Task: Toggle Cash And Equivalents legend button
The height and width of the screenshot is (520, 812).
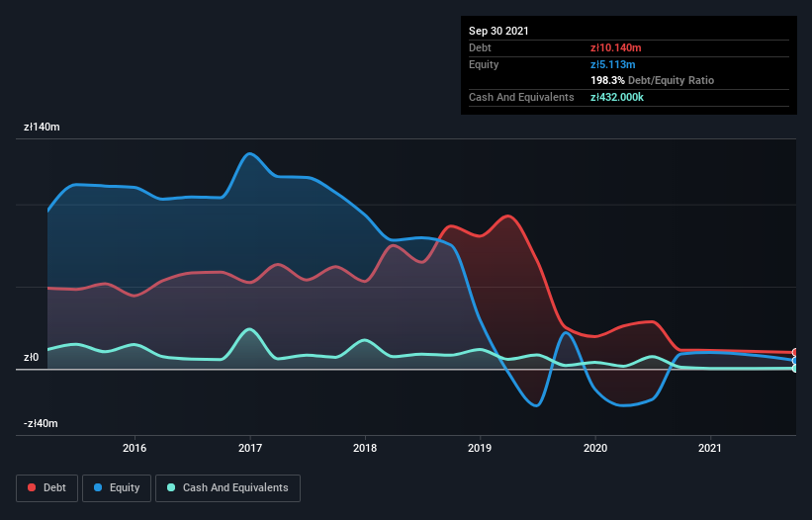Action: [x=227, y=488]
